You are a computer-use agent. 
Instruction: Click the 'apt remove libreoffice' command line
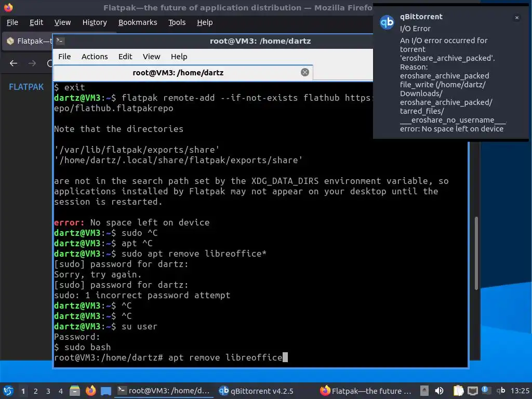pos(170,357)
